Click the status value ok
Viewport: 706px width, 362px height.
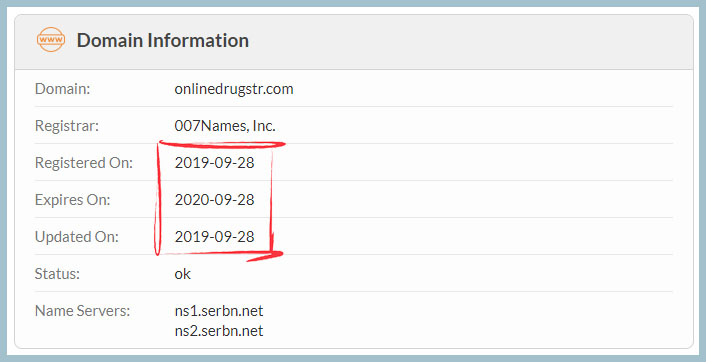click(x=182, y=273)
